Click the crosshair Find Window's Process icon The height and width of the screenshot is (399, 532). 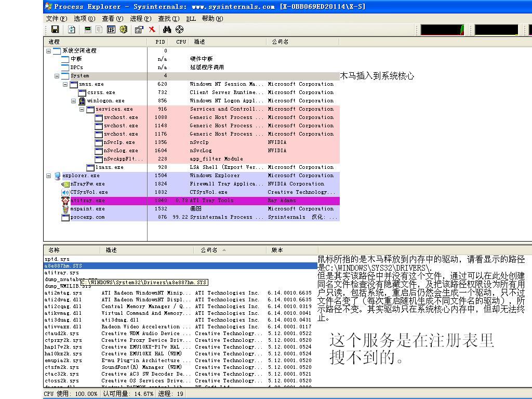179,30
